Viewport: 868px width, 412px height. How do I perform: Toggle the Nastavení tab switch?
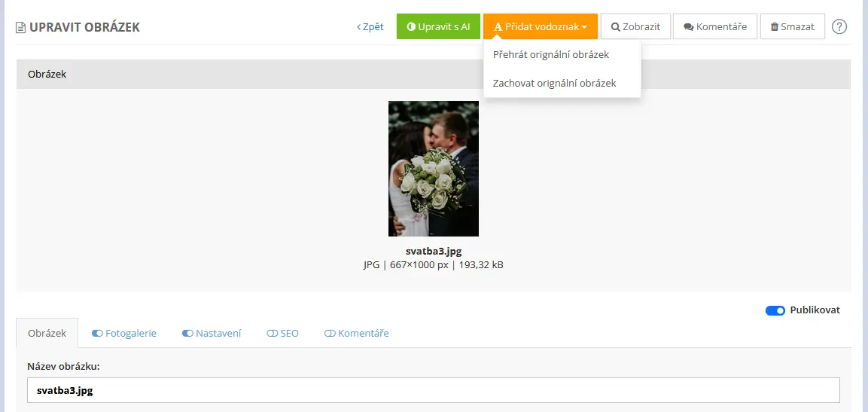coord(187,334)
